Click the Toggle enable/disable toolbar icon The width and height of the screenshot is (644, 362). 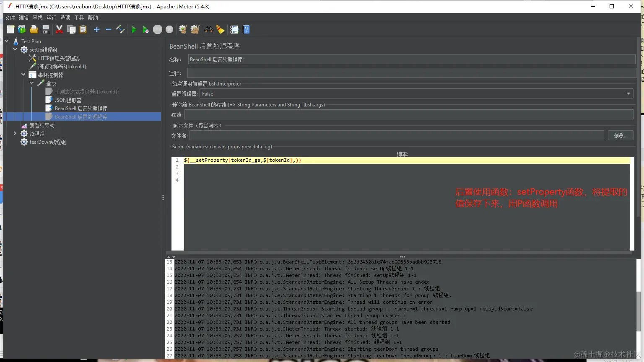point(120,29)
